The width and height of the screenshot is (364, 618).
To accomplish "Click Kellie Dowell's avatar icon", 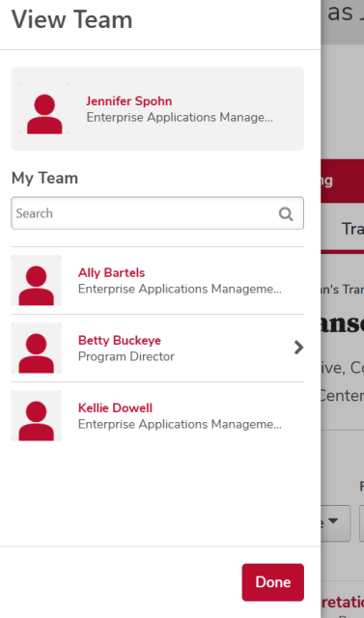I will pyautogui.click(x=37, y=416).
